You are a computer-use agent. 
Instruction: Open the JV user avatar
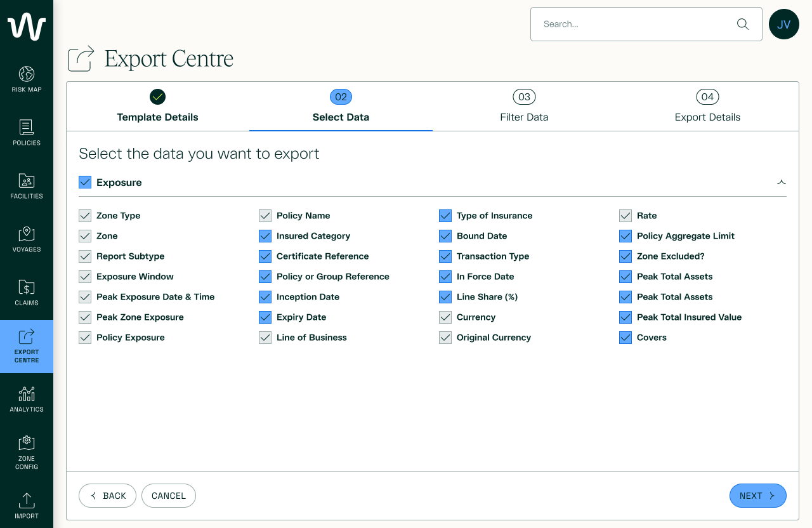pyautogui.click(x=784, y=24)
